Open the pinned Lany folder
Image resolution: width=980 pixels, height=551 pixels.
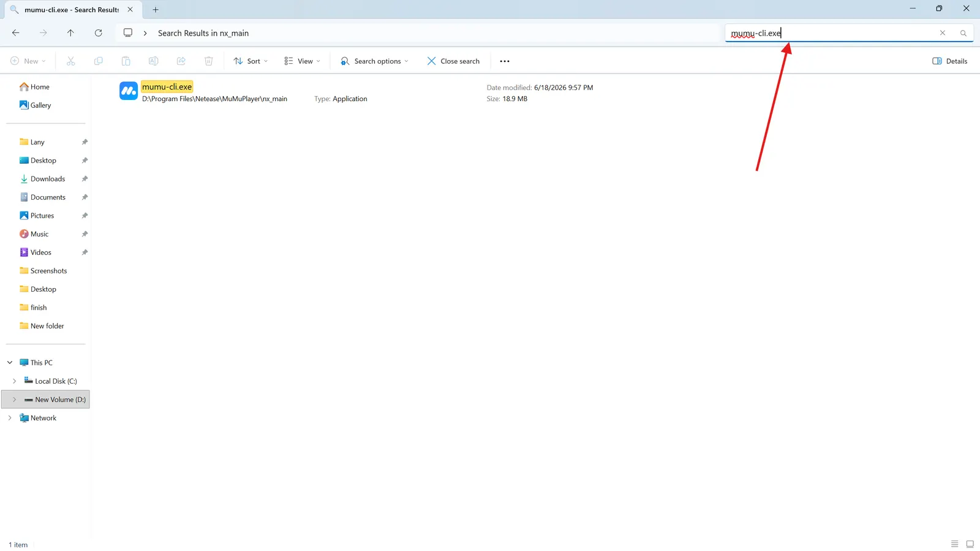32,142
